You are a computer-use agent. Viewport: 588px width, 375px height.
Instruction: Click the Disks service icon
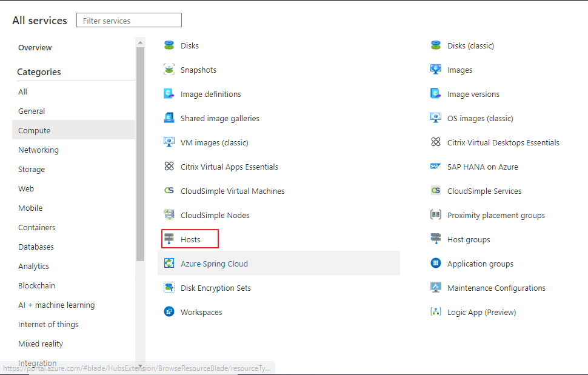coord(169,45)
